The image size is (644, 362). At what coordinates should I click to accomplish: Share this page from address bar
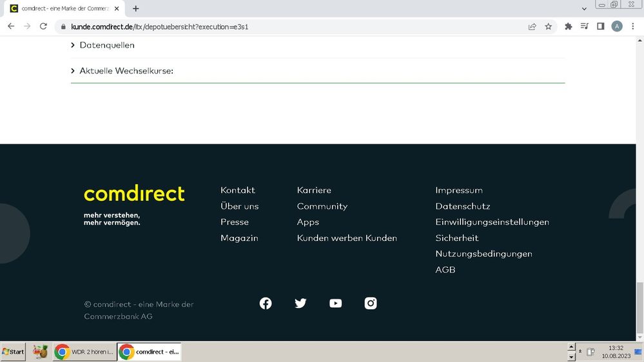(532, 26)
